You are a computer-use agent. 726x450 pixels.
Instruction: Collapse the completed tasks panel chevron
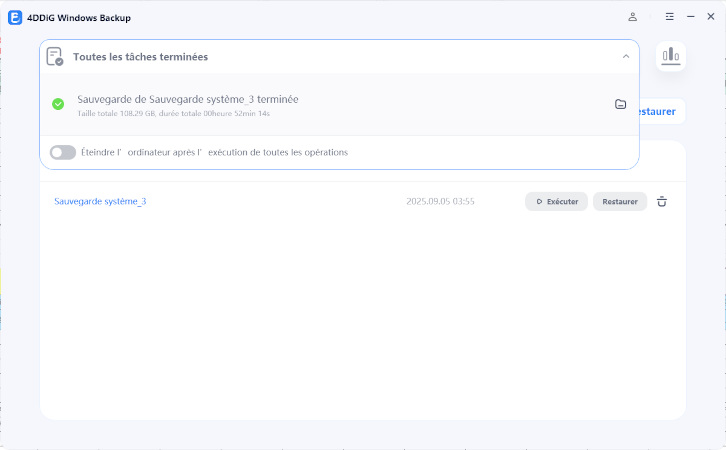pyautogui.click(x=626, y=57)
